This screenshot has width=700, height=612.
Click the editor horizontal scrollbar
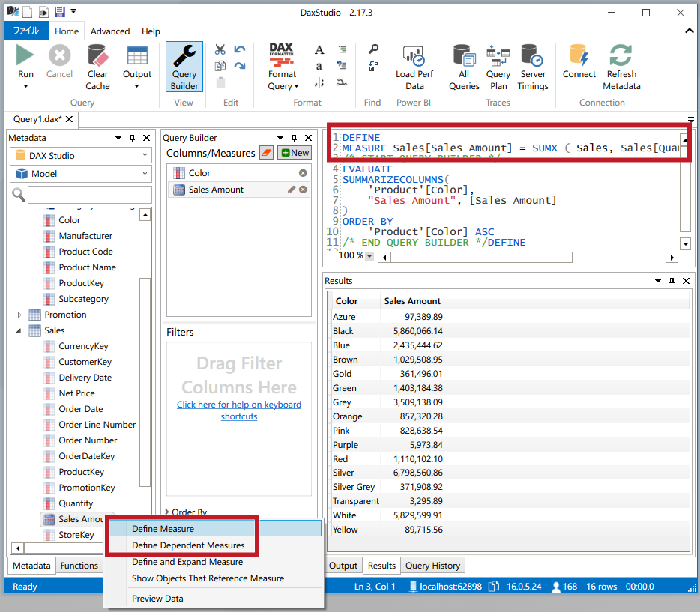pyautogui.click(x=481, y=257)
